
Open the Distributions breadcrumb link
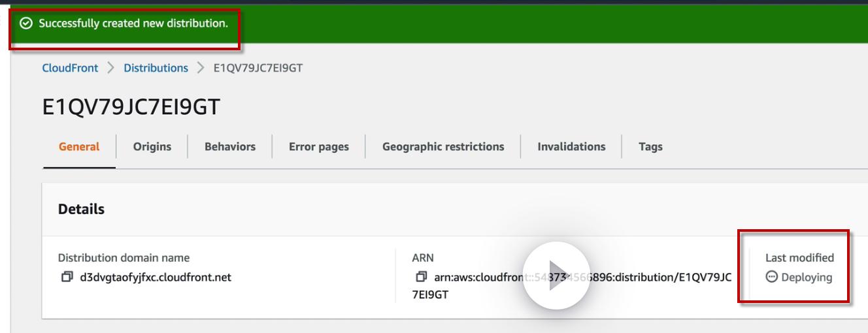pyautogui.click(x=156, y=68)
